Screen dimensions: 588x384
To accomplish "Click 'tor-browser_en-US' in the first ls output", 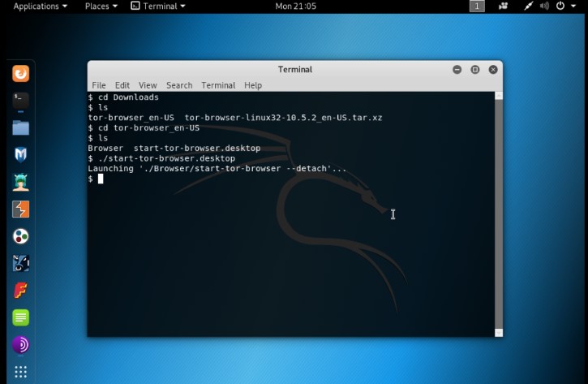I will [131, 118].
